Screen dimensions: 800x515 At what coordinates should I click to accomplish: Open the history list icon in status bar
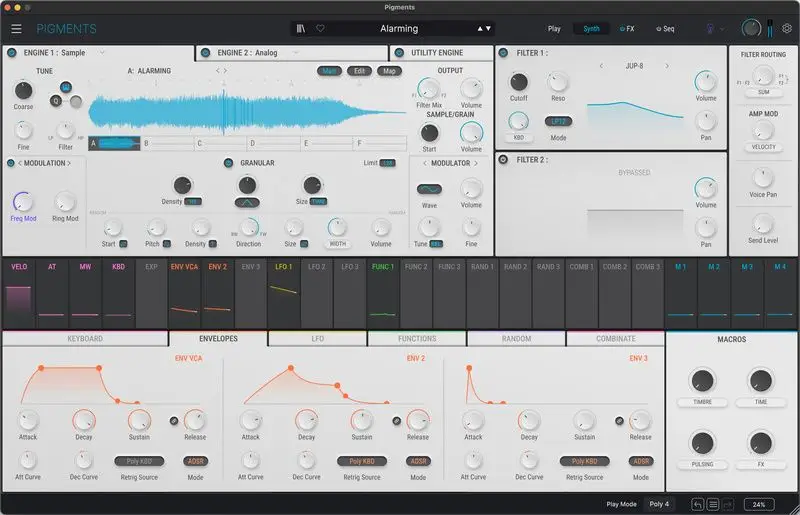(x=713, y=504)
